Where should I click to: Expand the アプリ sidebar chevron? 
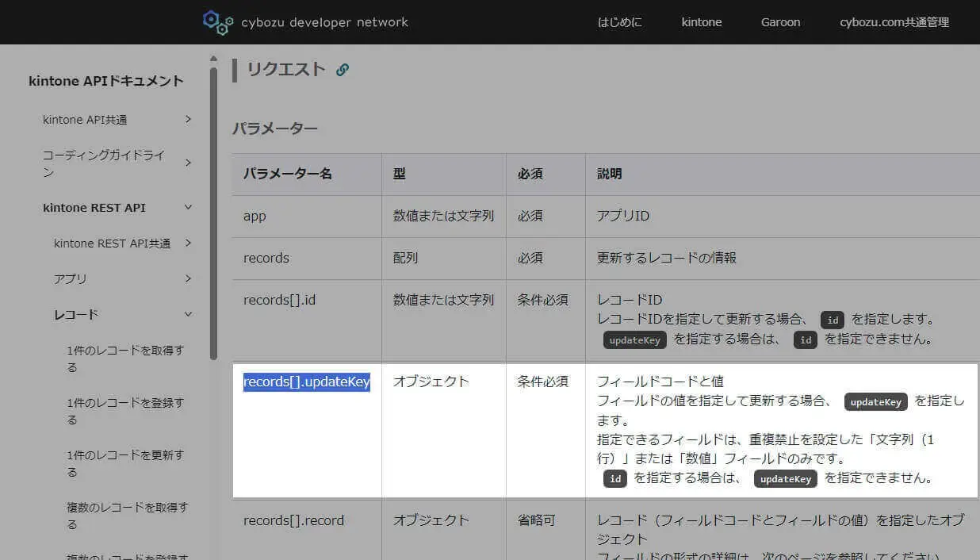tap(188, 278)
